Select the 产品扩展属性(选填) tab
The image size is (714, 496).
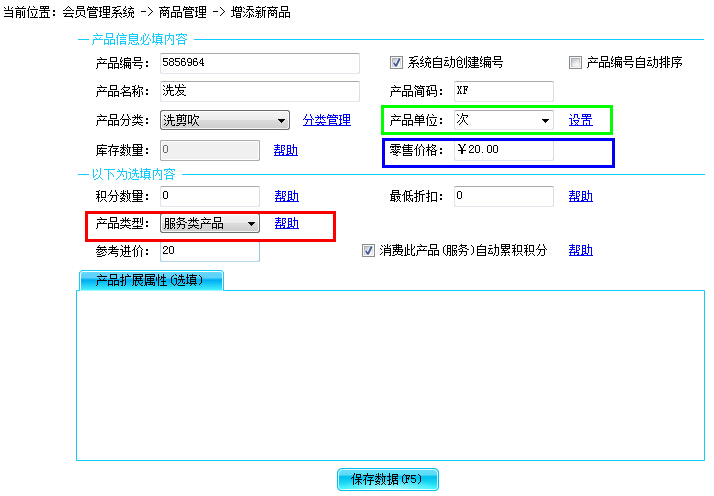pos(149,280)
